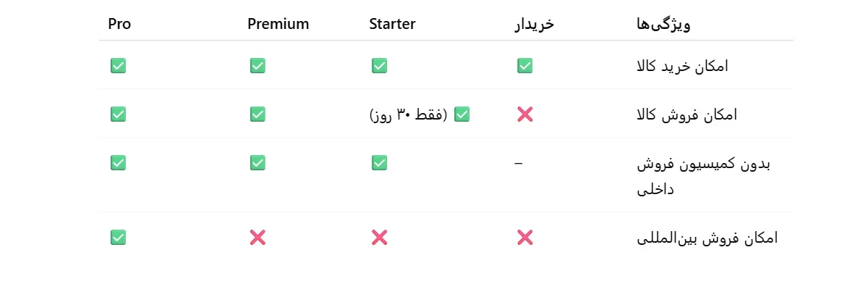The image size is (868, 284).
Task: Select the خریدار column header
Action: [534, 25]
